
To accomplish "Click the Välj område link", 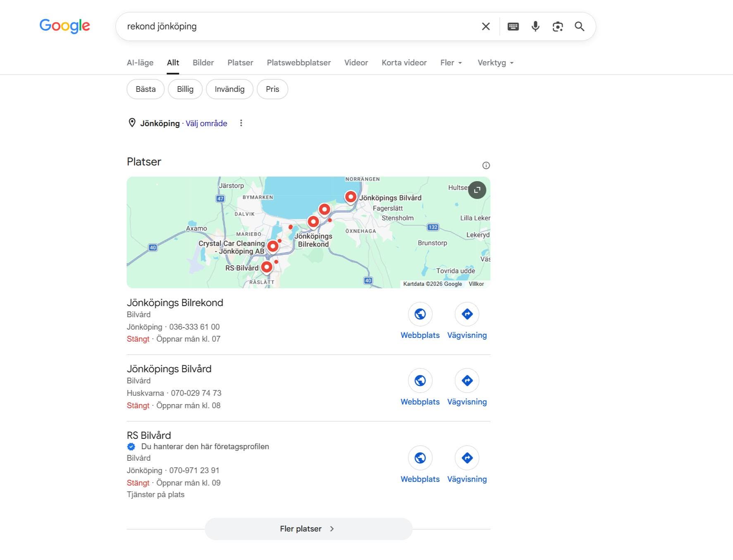I will [206, 123].
